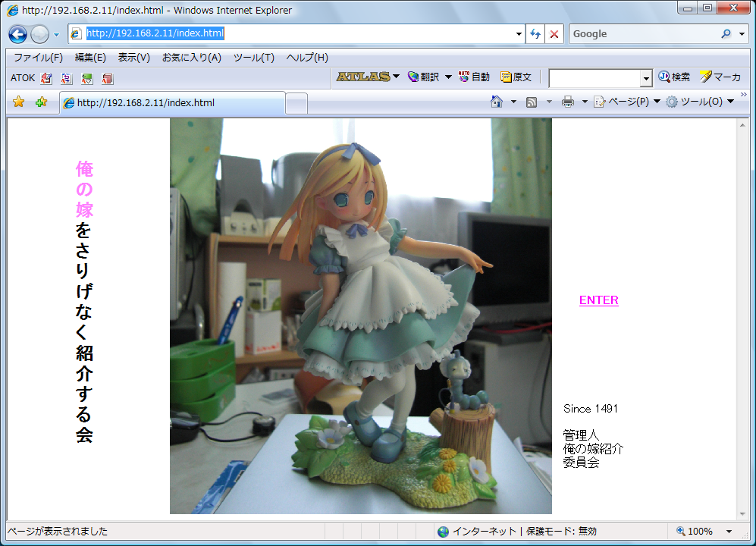Open the ツール(T) menu

(x=254, y=58)
